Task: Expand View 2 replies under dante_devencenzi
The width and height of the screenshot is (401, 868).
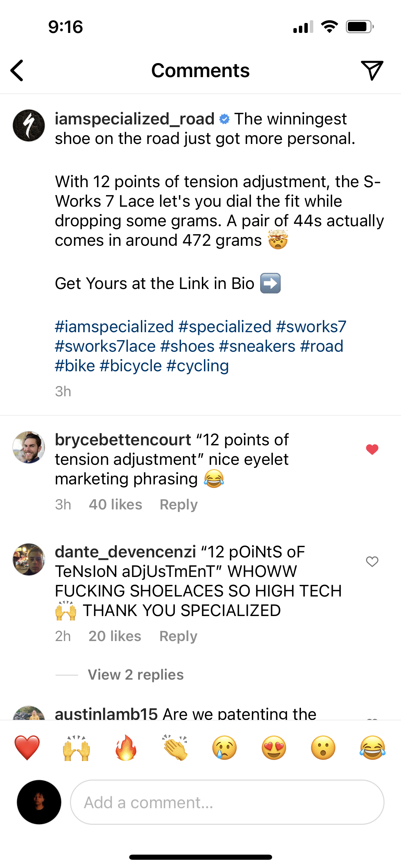Action: click(136, 675)
